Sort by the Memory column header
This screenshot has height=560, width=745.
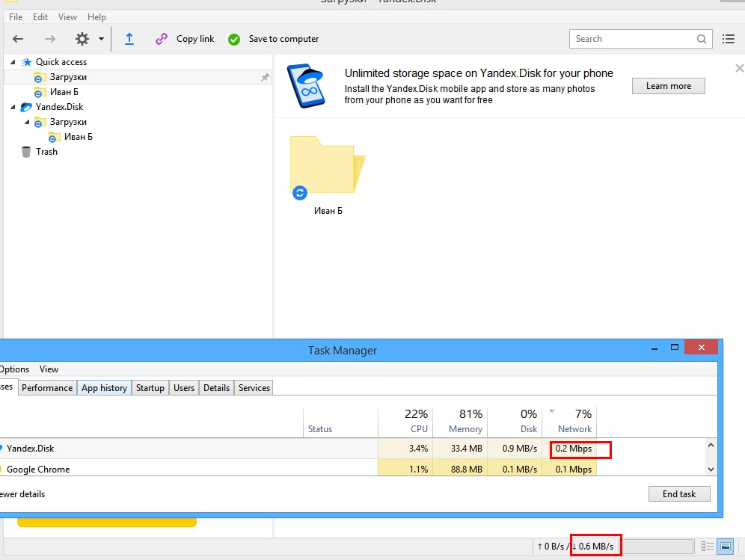[461, 421]
